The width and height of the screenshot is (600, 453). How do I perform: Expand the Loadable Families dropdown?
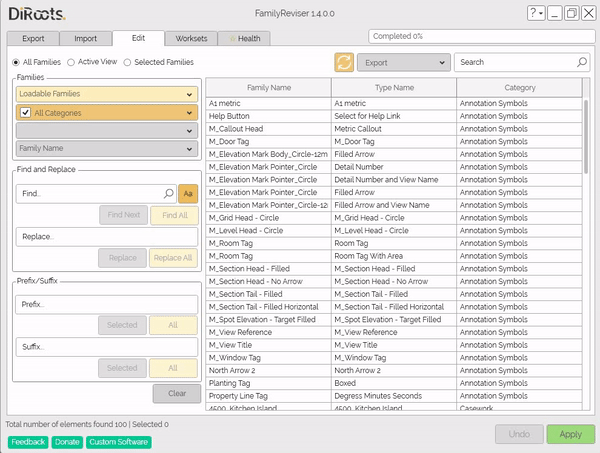105,94
